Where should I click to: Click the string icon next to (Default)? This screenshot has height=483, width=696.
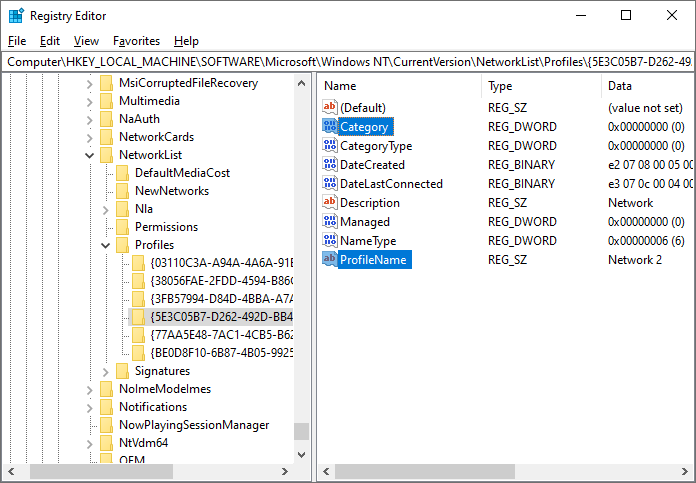[x=330, y=107]
